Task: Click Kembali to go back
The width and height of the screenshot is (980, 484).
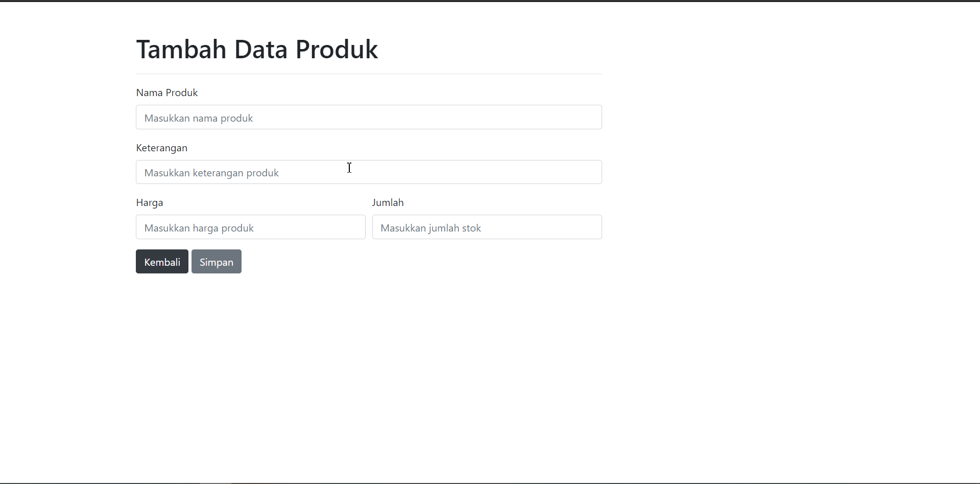Action: pyautogui.click(x=161, y=261)
